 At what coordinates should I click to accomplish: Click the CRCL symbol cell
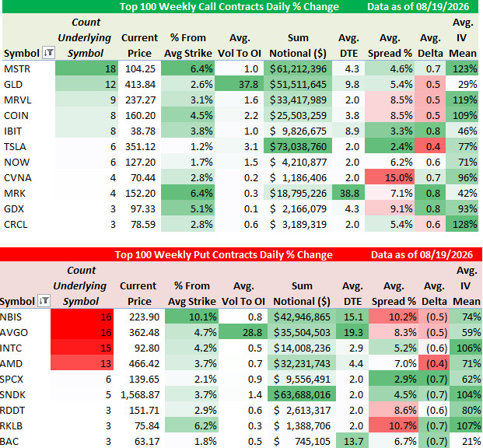pos(29,224)
